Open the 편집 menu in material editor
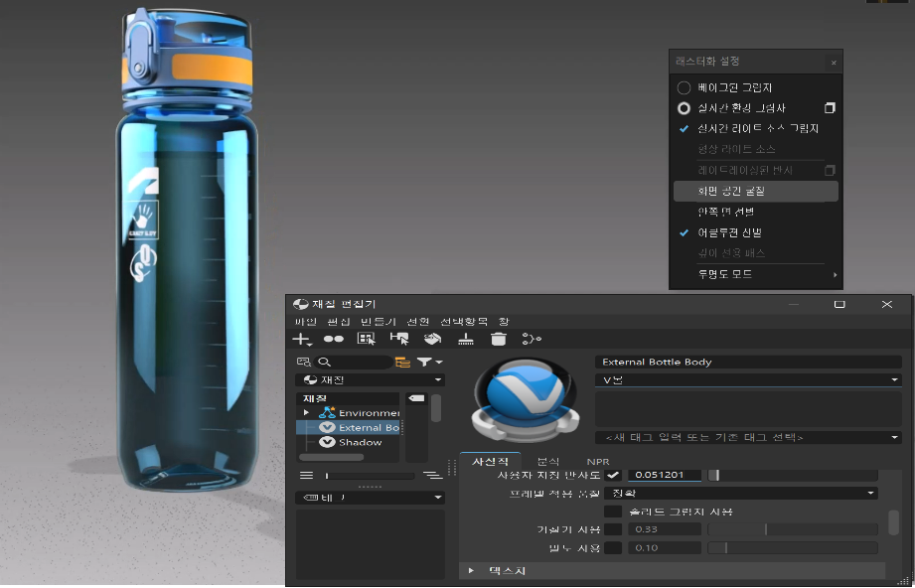The height and width of the screenshot is (588, 915). pos(339,322)
